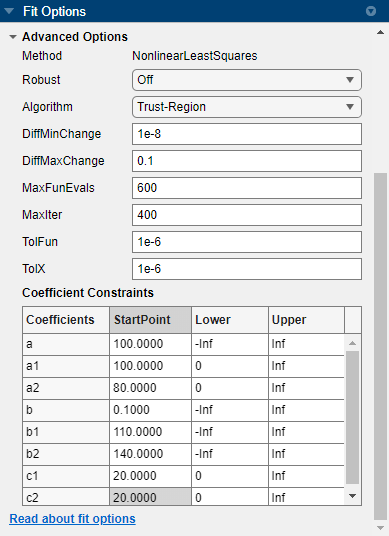Click the MaxIter input field
This screenshot has height=536, width=389.
[247, 215]
